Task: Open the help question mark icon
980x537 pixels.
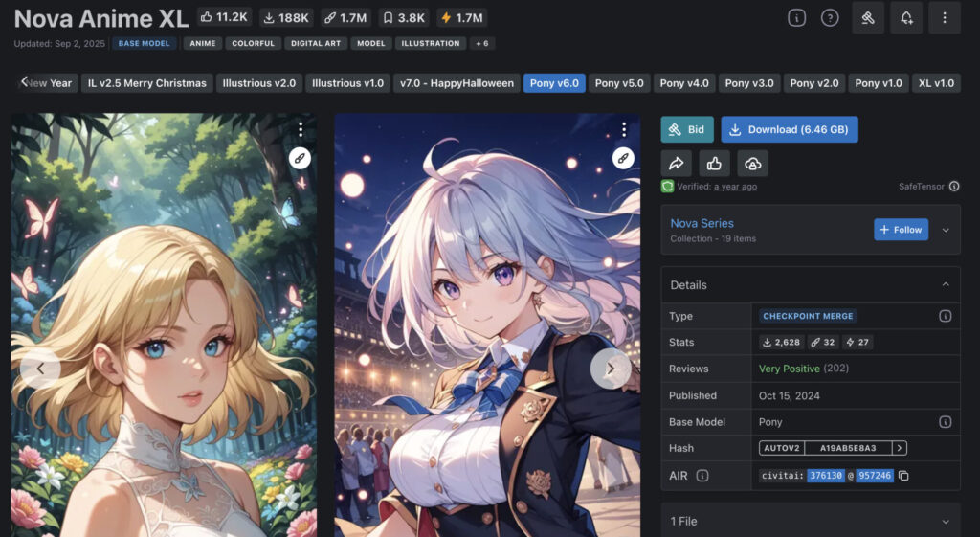Action: click(x=830, y=17)
